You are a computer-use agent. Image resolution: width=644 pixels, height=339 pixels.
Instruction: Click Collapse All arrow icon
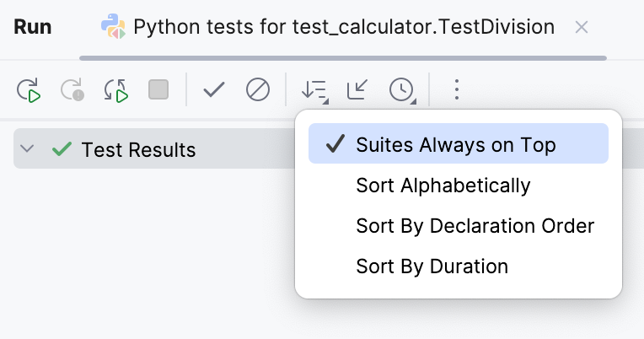(x=357, y=89)
